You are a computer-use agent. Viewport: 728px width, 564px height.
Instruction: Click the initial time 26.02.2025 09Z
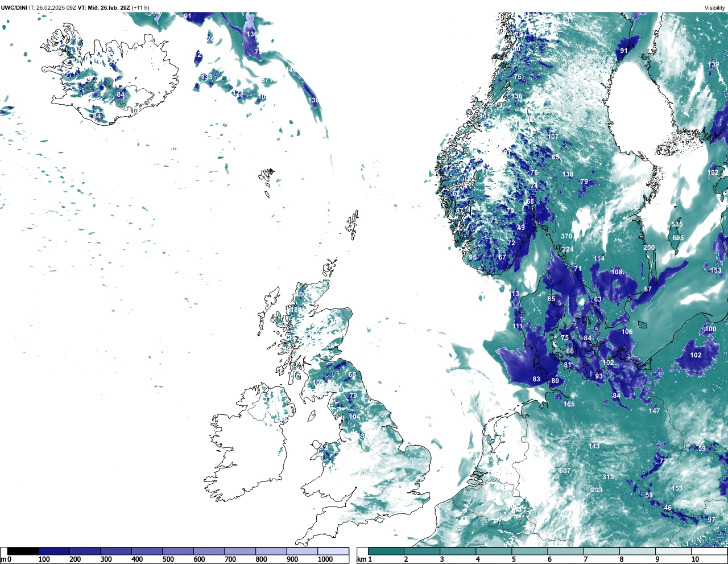[56, 7]
